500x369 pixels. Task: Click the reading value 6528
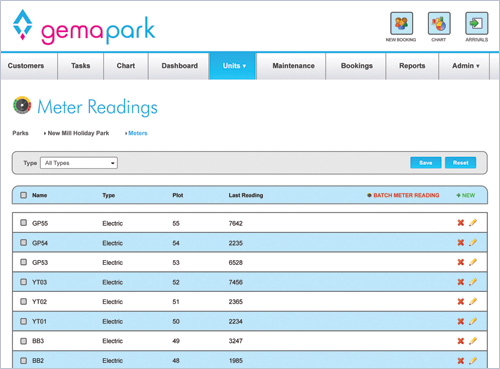[236, 263]
